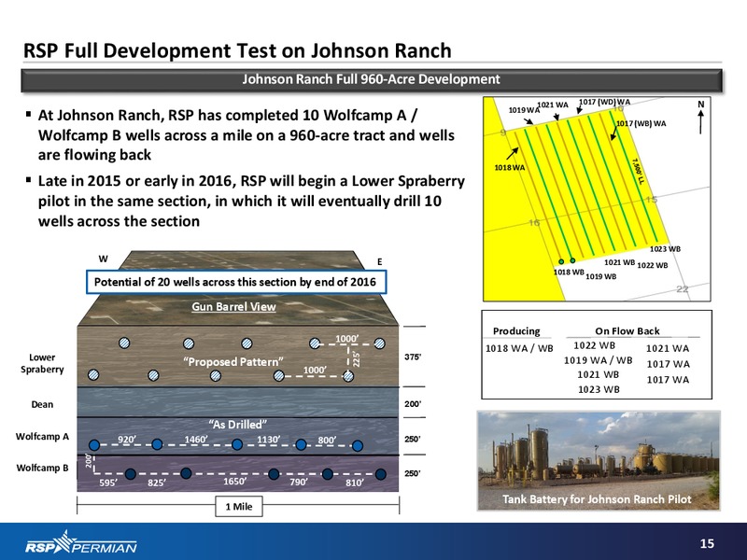The height and width of the screenshot is (560, 747).
Task: Select '1023 WB' in the flow back list
Action: pos(599,389)
